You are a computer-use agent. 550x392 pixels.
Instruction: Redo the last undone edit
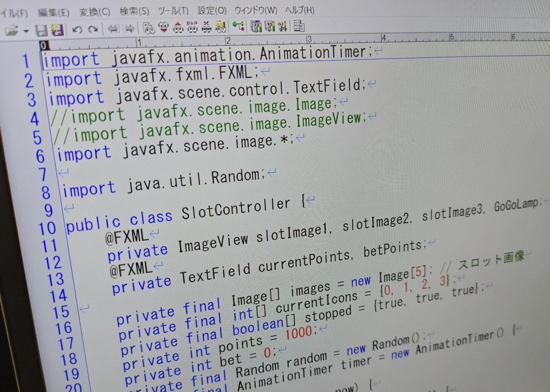tap(93, 30)
